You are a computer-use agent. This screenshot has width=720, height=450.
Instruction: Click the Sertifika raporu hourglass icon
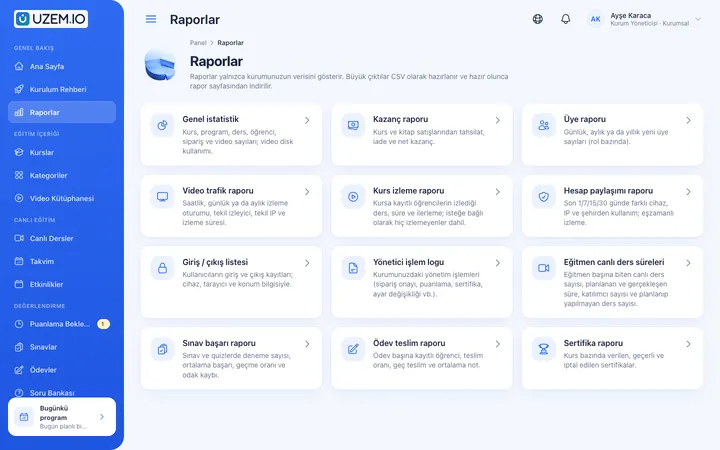pyautogui.click(x=544, y=349)
